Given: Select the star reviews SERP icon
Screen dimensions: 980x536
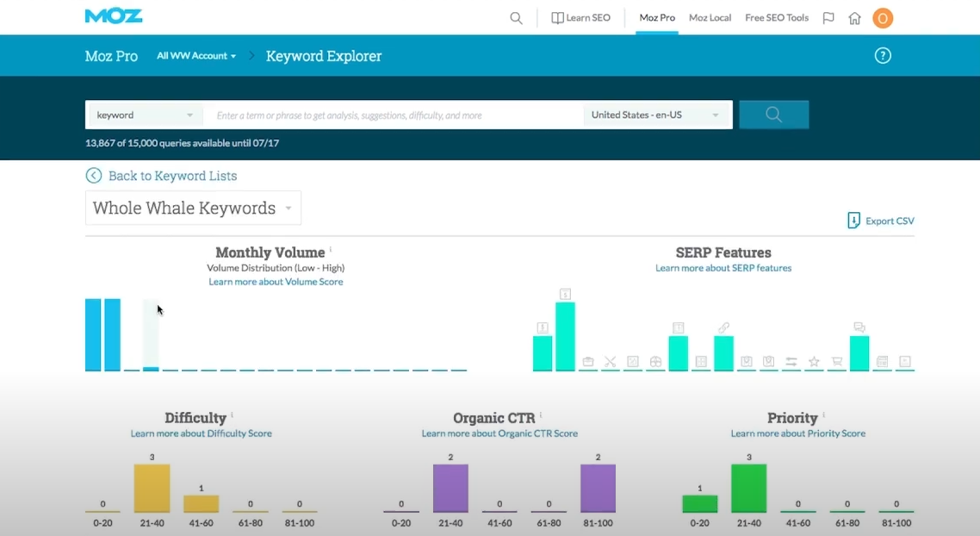Looking at the screenshot, I should (x=814, y=362).
